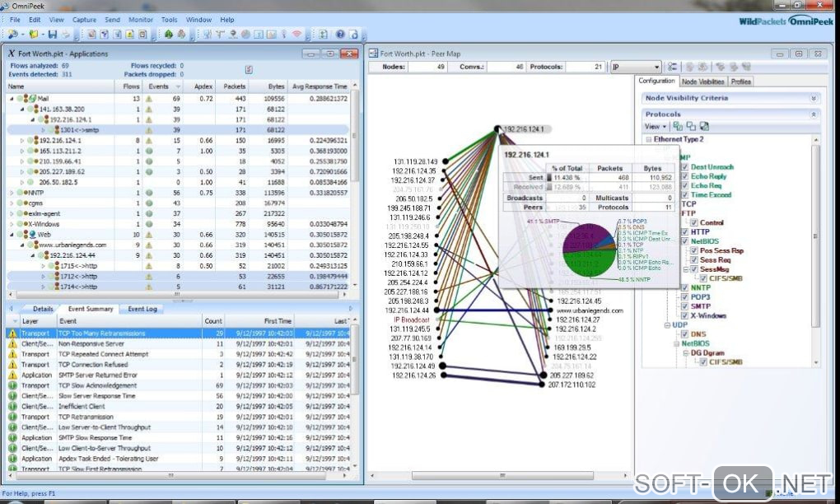840x504 pixels.
Task: Collapse the Mail tree node
Action: point(12,99)
